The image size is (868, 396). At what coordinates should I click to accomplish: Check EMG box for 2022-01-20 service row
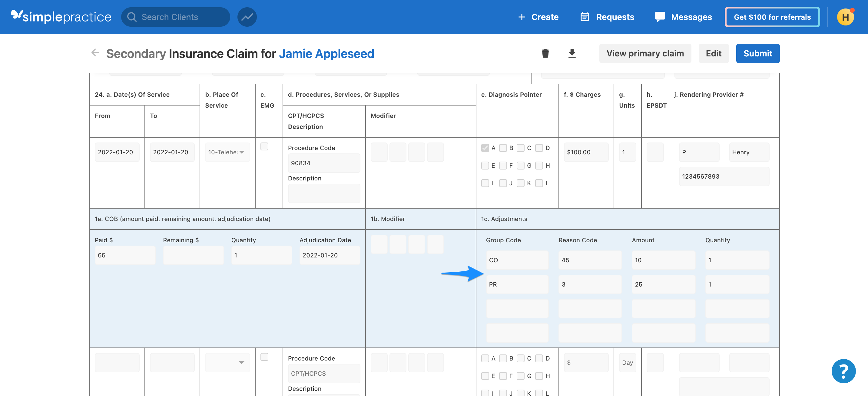click(264, 146)
